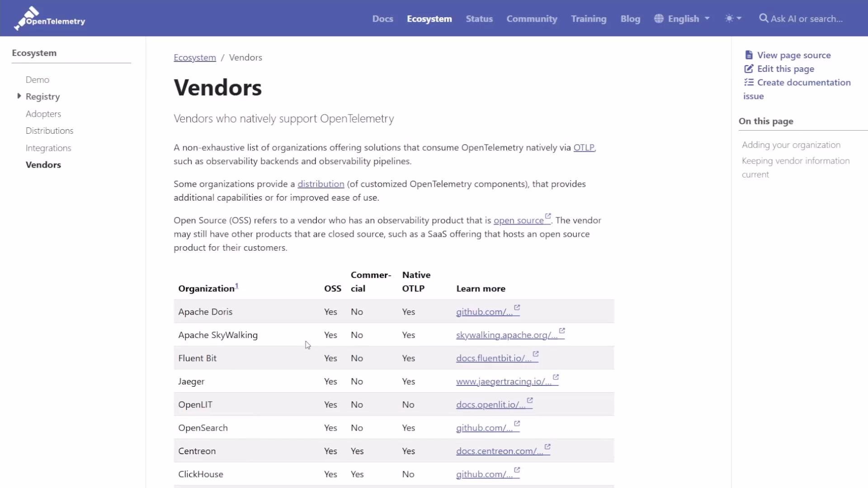Jump to Keeping vendor information current section

(796, 167)
